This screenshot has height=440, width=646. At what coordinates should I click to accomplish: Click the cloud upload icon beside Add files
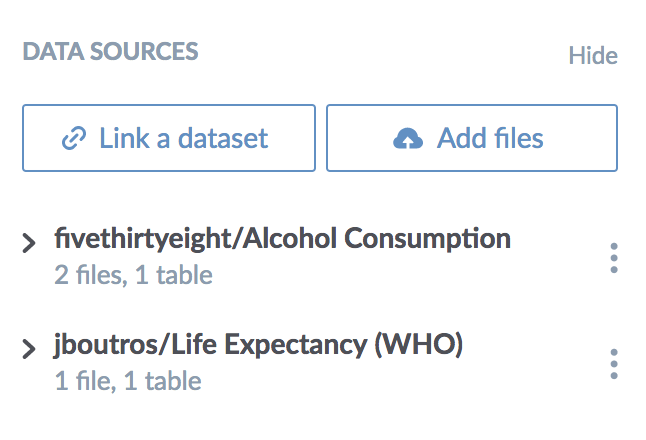click(x=409, y=138)
